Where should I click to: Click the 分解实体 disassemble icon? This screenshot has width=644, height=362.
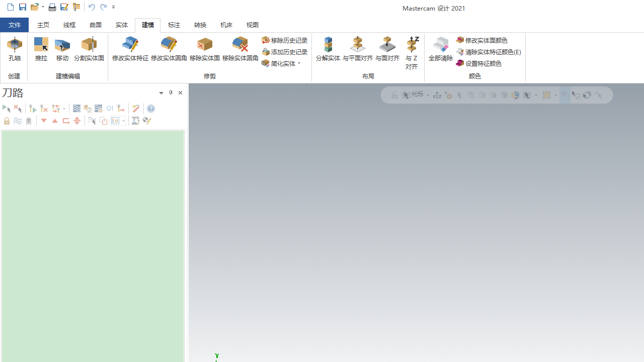tap(328, 49)
